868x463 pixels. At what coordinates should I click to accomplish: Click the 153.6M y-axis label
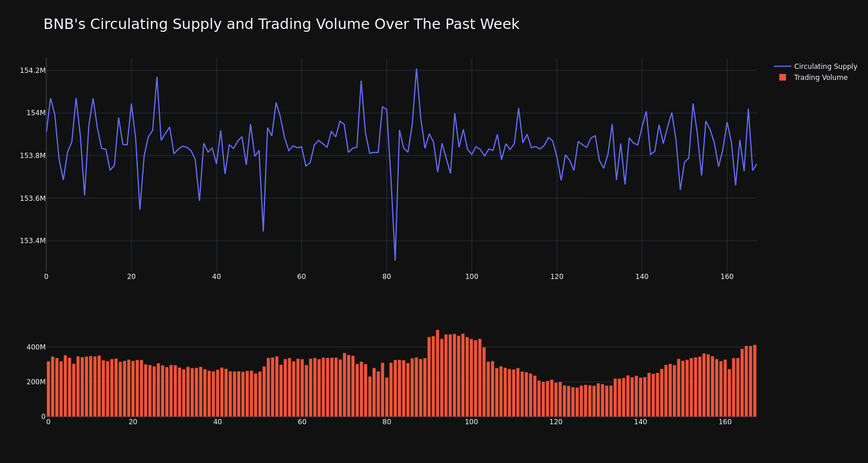[x=32, y=198]
